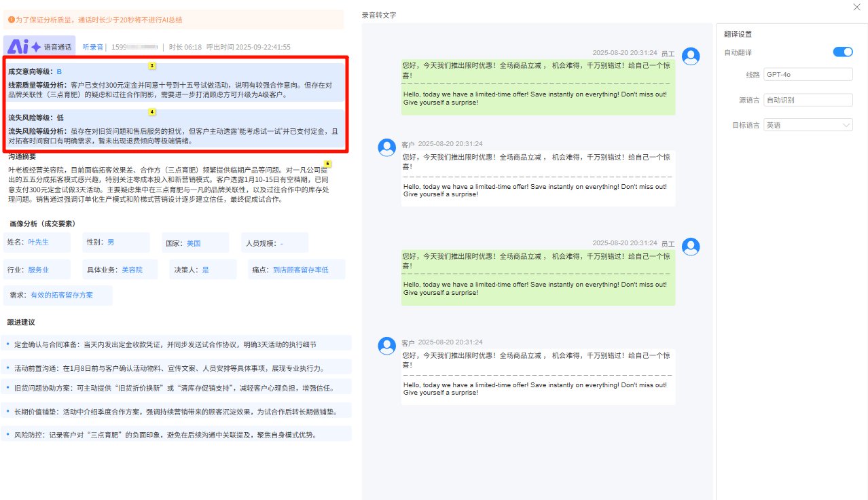Close the panel with the X button
Screen dimensions: 868x500
pos(856,7)
